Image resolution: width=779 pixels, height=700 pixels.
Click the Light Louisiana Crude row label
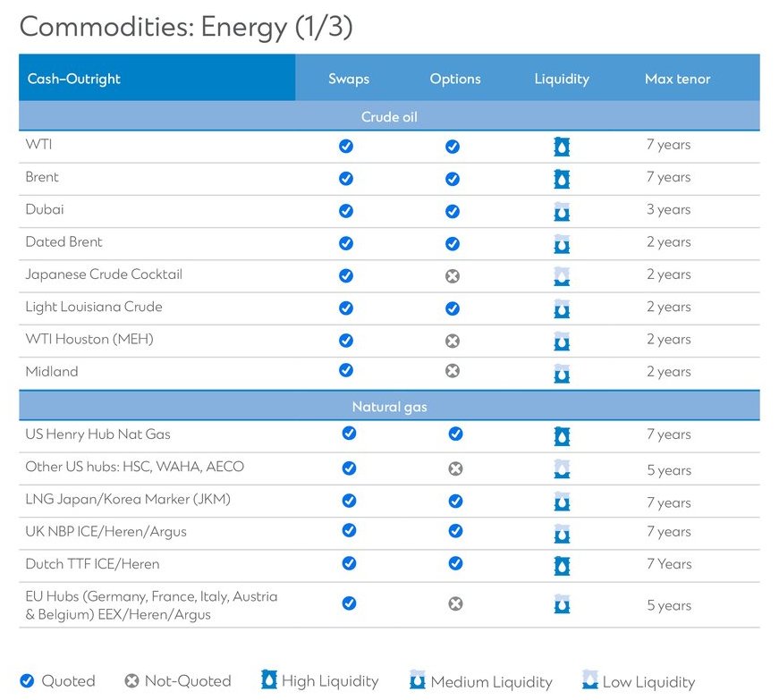click(x=94, y=307)
